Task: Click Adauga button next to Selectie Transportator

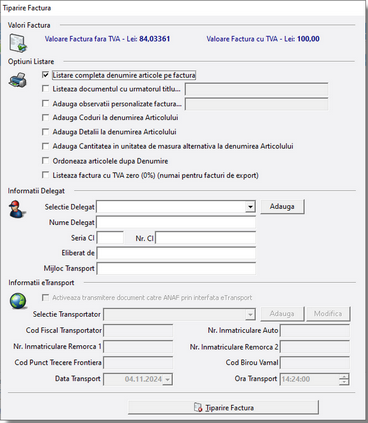Action: (282, 314)
